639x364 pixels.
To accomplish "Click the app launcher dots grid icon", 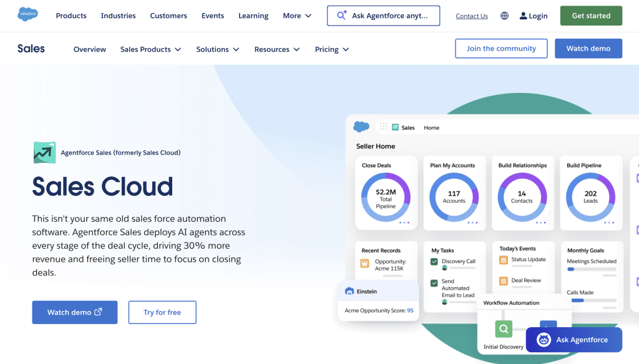I will (x=384, y=127).
